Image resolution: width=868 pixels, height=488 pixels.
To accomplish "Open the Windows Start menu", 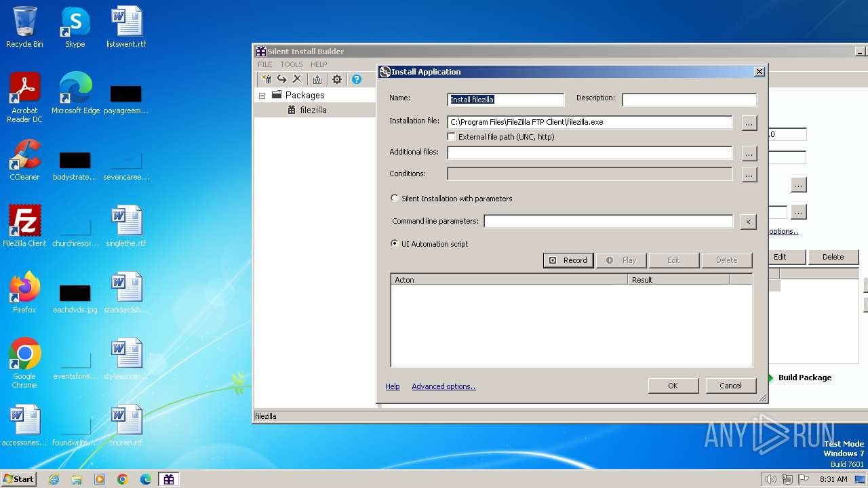I will pyautogui.click(x=19, y=479).
